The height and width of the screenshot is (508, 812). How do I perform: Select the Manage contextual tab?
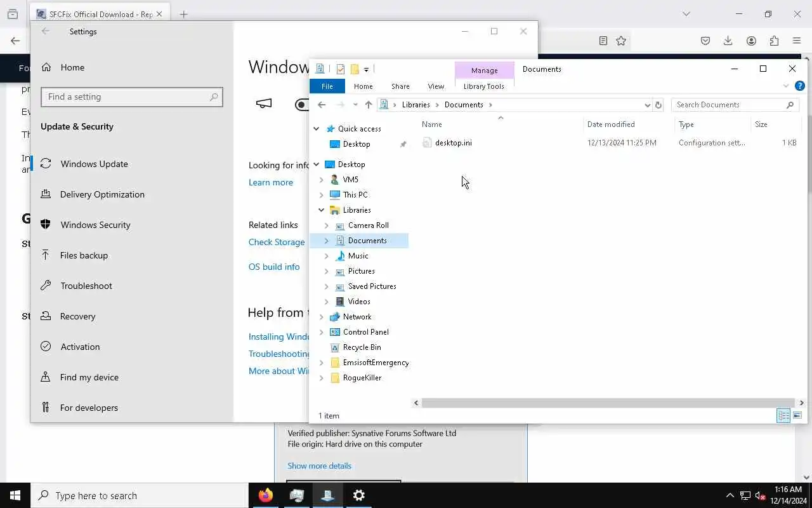(x=484, y=70)
